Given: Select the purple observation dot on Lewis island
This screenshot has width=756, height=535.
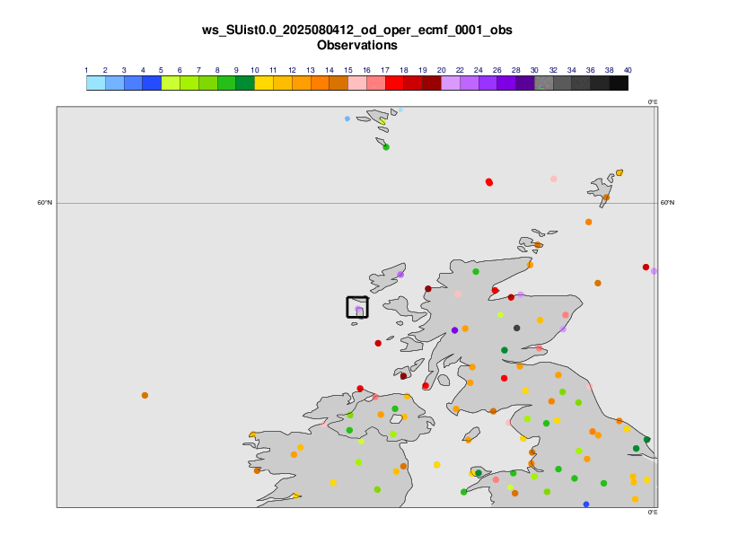Looking at the screenshot, I should point(400,275).
